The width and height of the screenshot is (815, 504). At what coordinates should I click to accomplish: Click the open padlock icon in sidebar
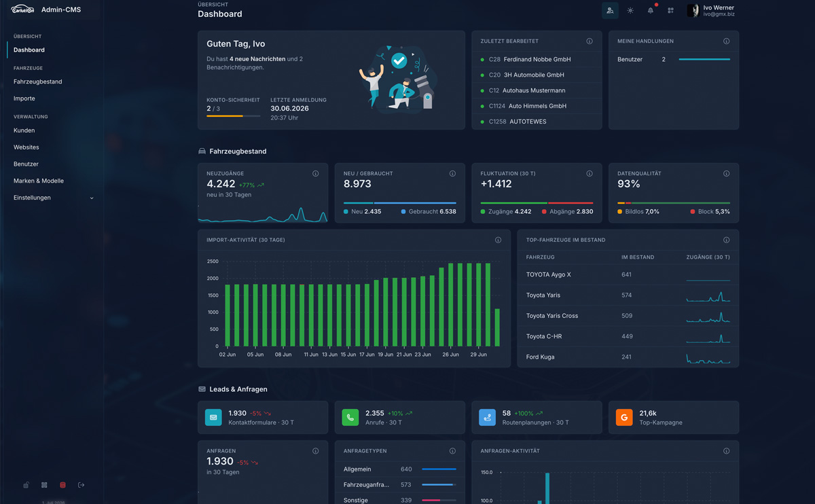pyautogui.click(x=26, y=485)
